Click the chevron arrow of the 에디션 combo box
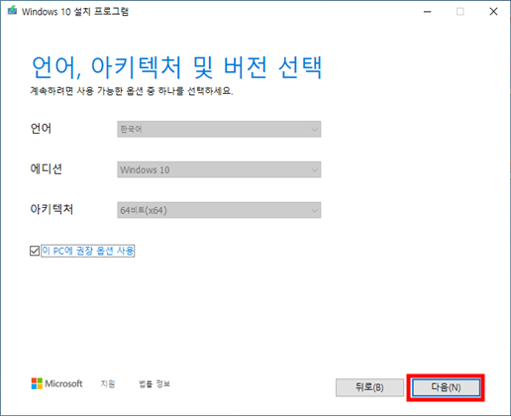 [314, 170]
